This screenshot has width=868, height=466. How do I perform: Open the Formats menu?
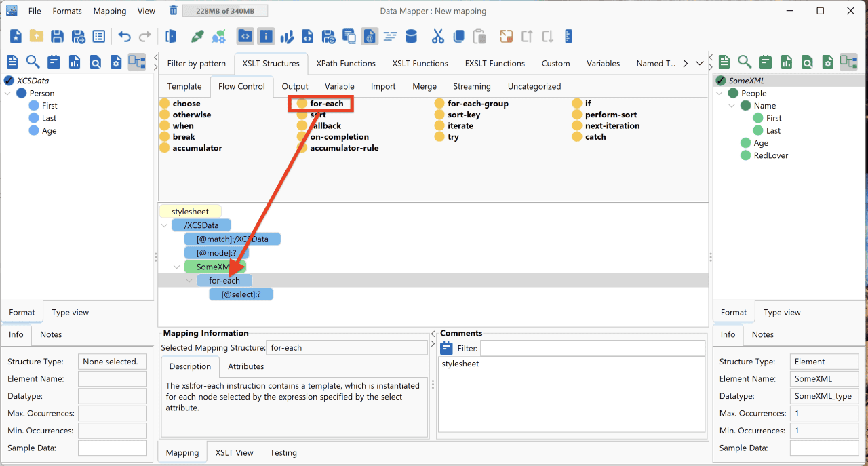pos(67,11)
